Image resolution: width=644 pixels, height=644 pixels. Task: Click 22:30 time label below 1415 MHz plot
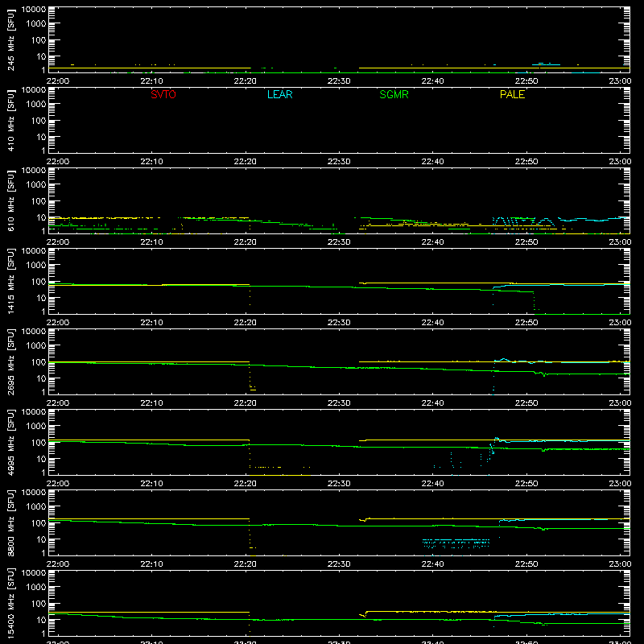click(x=339, y=323)
